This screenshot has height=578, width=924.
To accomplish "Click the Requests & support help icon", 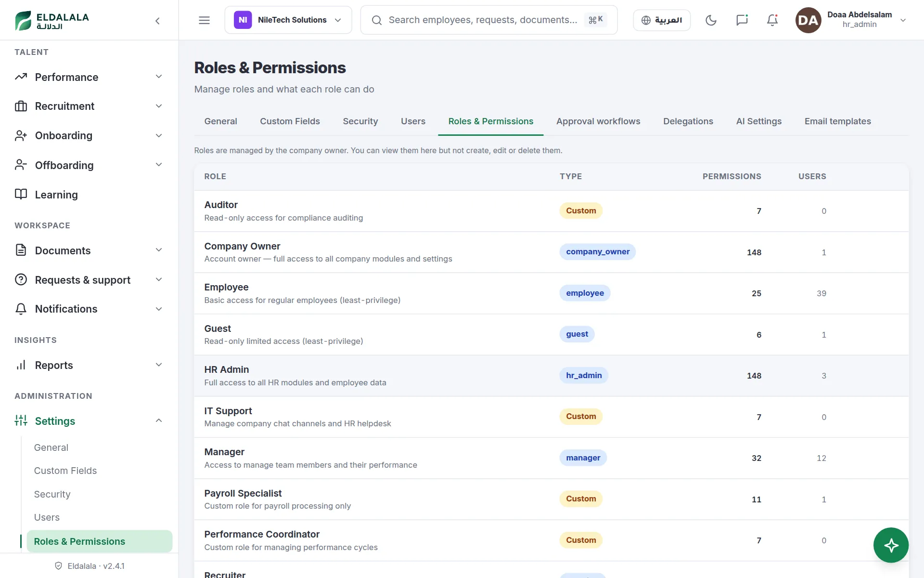I will 21,279.
